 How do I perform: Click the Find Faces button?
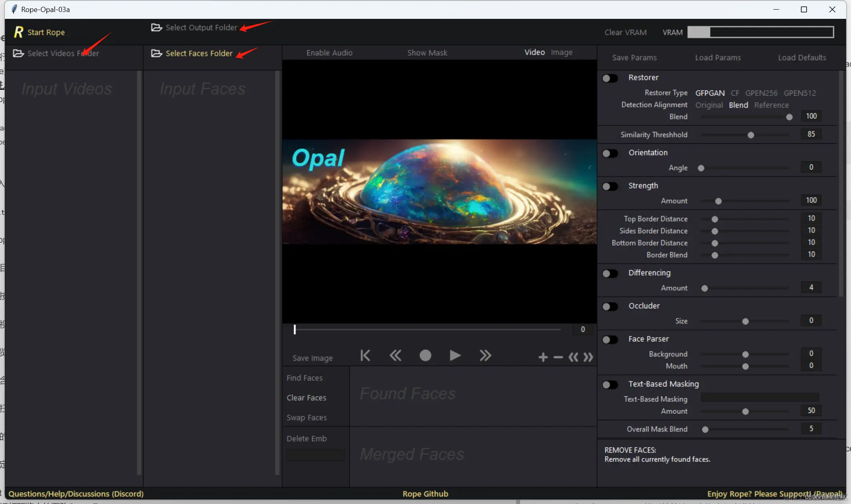pyautogui.click(x=305, y=378)
